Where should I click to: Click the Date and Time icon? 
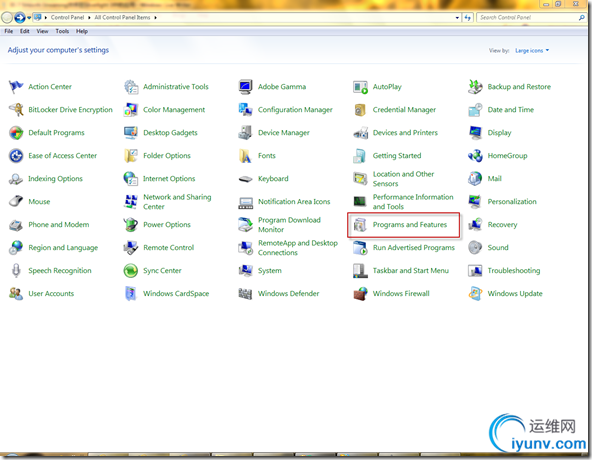[475, 110]
